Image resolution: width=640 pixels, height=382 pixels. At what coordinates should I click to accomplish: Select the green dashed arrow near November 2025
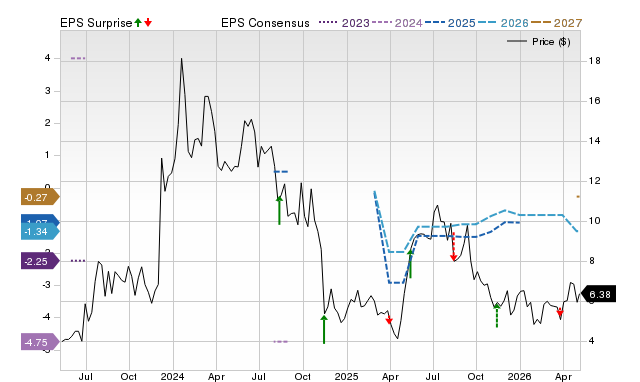(x=497, y=315)
